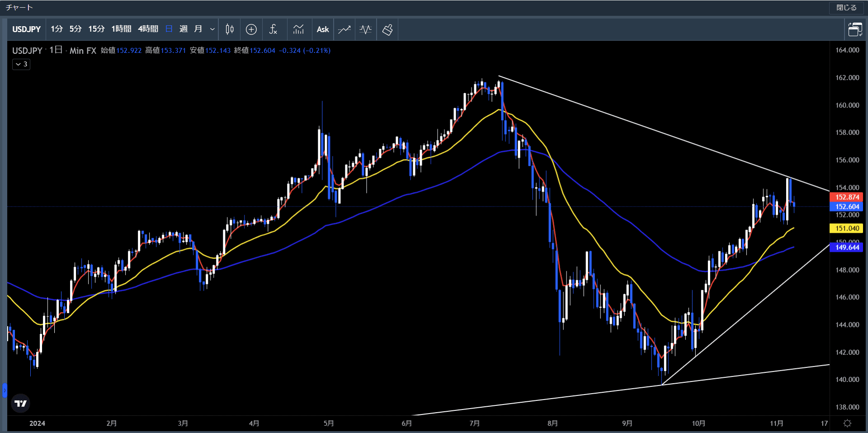Image resolution: width=868 pixels, height=433 pixels.
Task: Click the 11月 label on time axis
Action: (777, 424)
